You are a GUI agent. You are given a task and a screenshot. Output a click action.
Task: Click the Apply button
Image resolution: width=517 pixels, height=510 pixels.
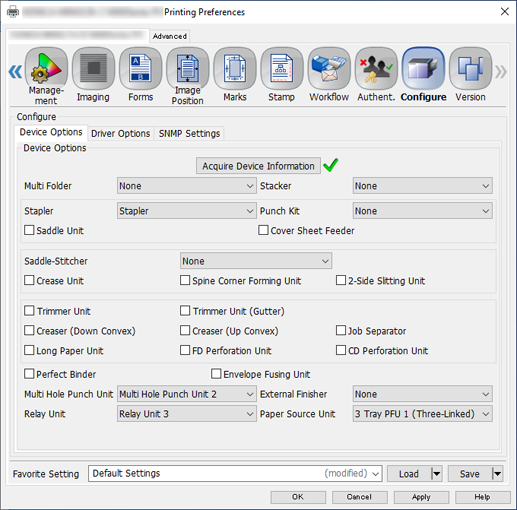pyautogui.click(x=421, y=497)
